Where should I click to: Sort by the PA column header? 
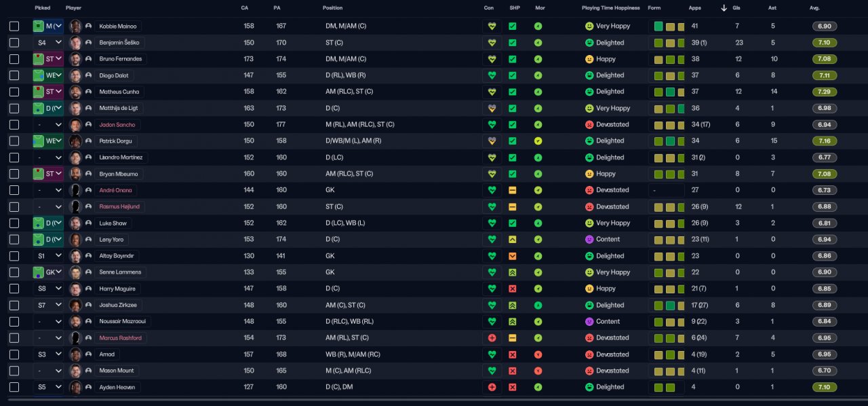point(277,8)
